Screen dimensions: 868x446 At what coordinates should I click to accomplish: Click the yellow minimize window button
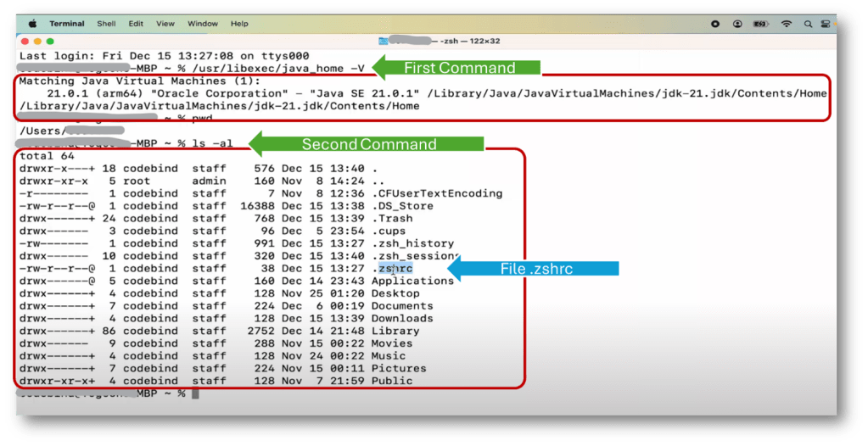(x=37, y=41)
